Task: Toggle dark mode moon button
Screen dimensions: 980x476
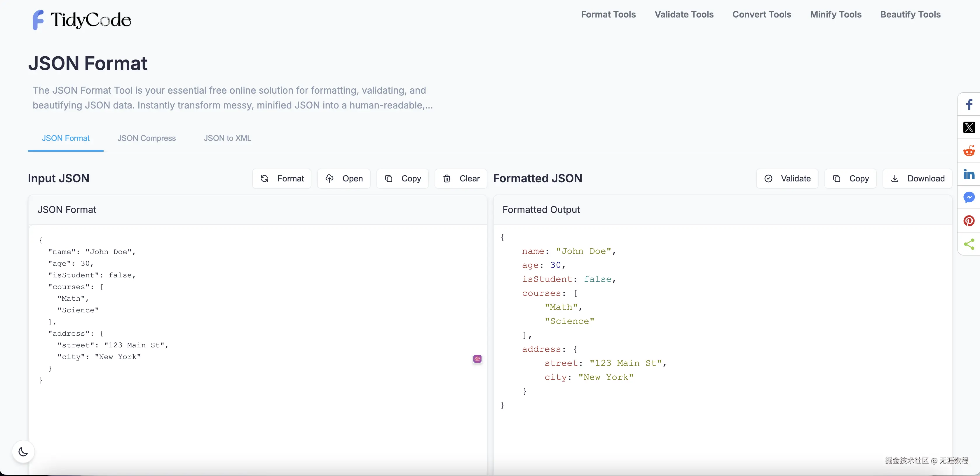Action: coord(23,452)
